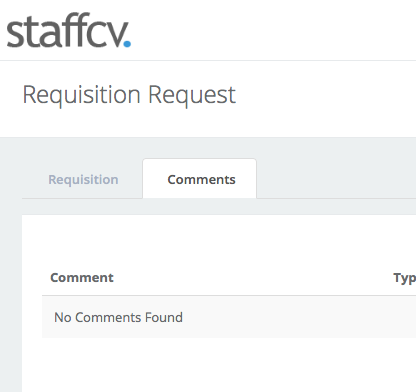Click the Requisition Request page heading
Screen dimensions: 416x392
129,95
